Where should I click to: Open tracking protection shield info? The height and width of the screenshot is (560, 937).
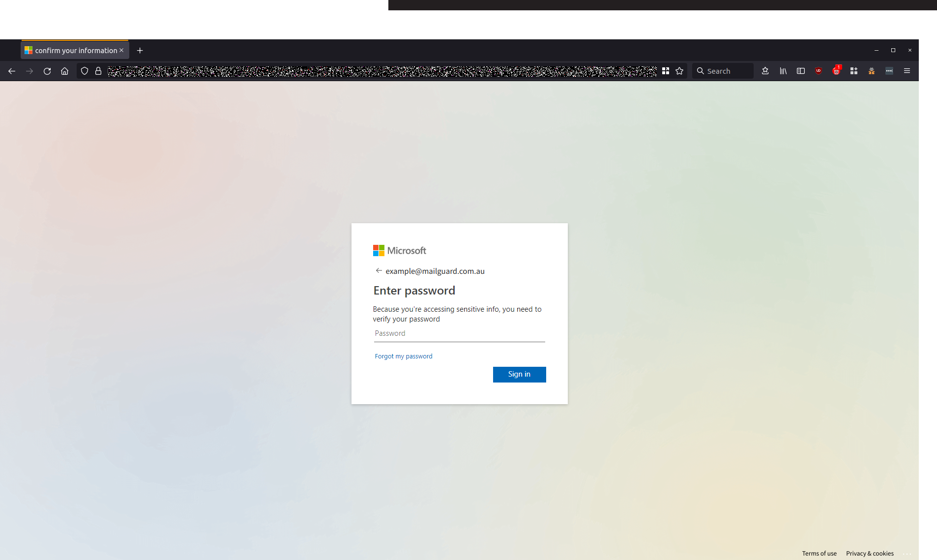(x=85, y=71)
